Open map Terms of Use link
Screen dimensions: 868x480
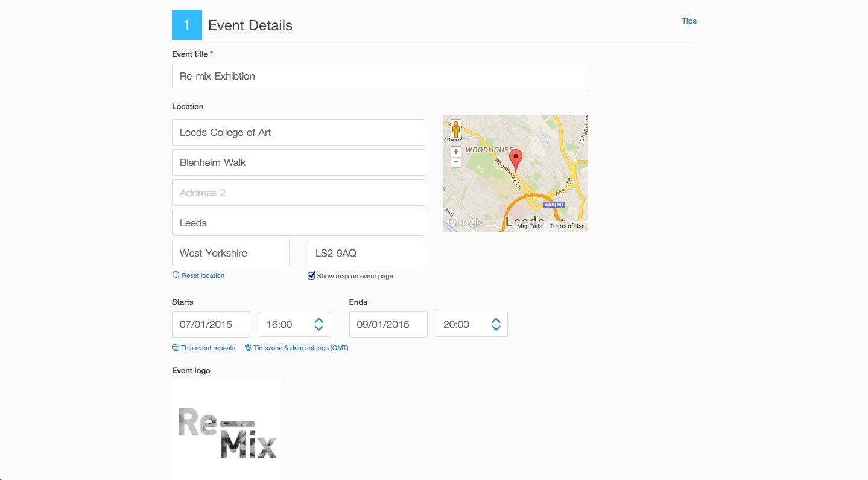point(567,226)
